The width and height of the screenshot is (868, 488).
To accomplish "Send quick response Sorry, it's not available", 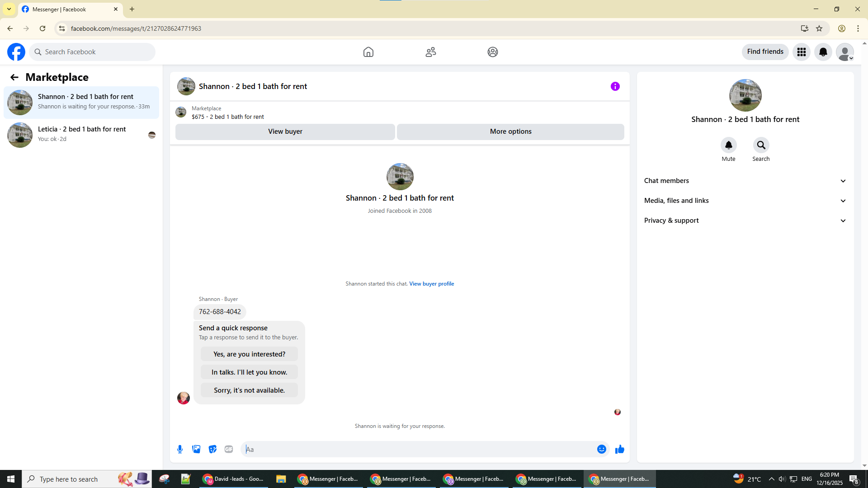I will click(x=249, y=390).
